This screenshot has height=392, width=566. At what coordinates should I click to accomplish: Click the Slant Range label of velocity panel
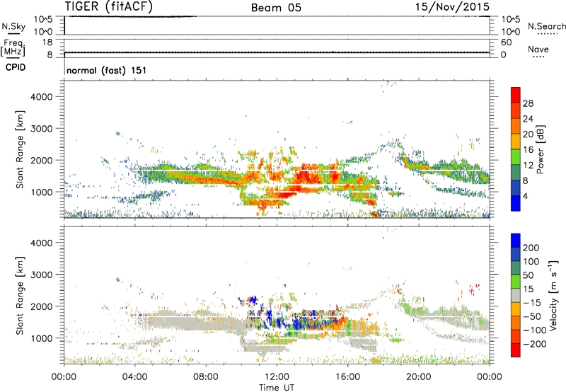click(x=20, y=296)
